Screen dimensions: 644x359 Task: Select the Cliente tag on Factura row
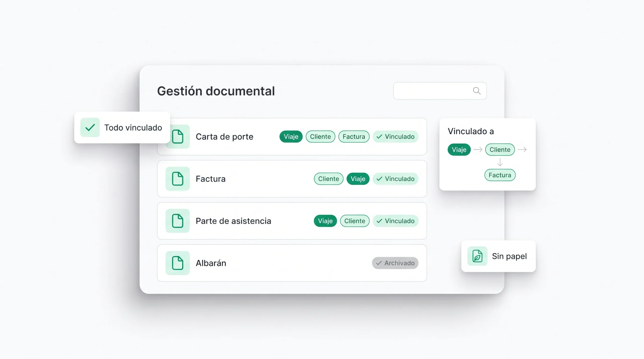pos(329,179)
